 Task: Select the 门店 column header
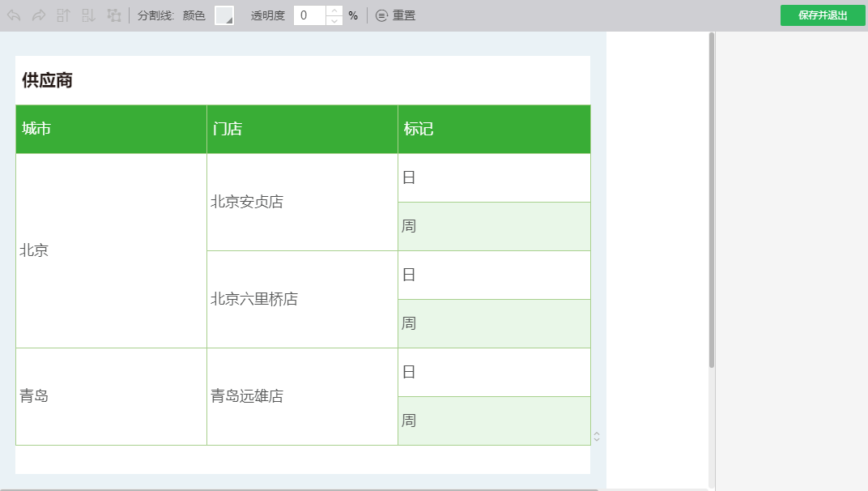(x=302, y=129)
